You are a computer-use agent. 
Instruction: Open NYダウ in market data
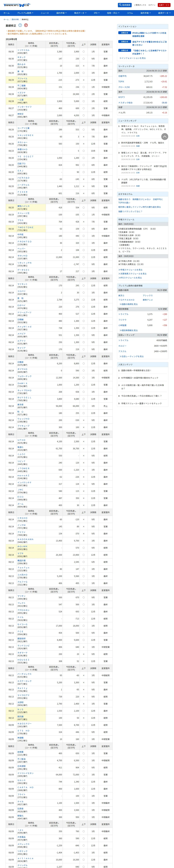click(x=122, y=97)
